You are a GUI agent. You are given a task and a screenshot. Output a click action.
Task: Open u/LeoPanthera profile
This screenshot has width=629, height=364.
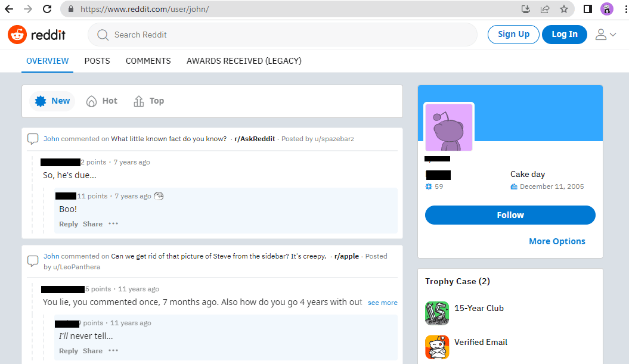coord(77,267)
